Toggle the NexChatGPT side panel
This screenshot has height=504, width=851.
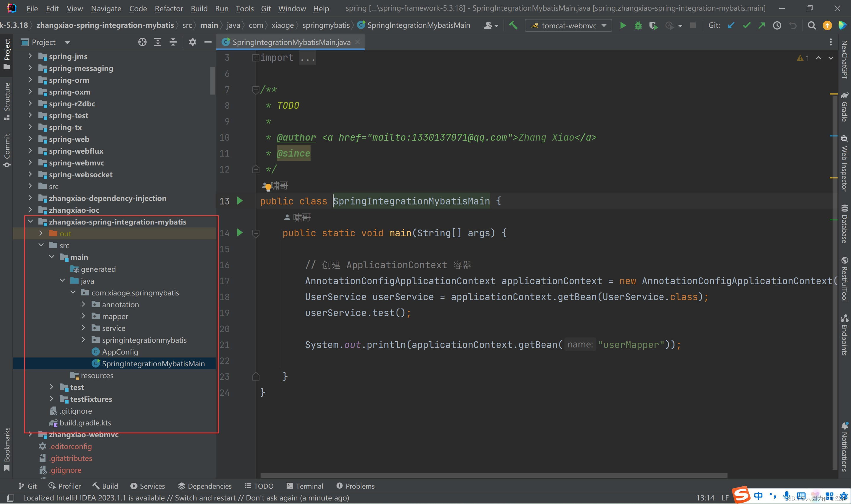[844, 59]
